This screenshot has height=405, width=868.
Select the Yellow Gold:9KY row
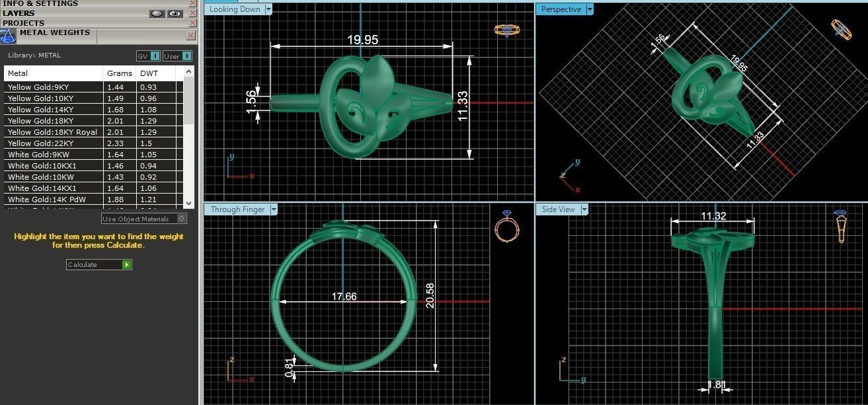(94, 87)
